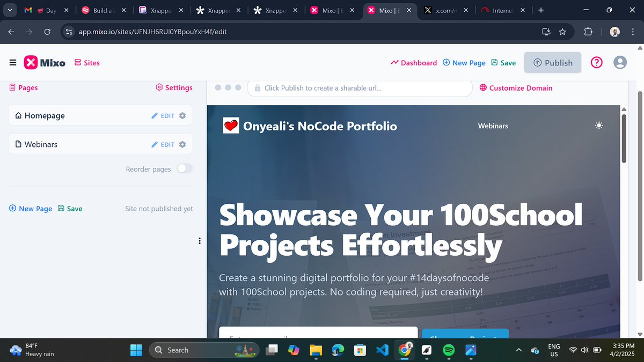The height and width of the screenshot is (362, 644).
Task: Open the ENG US language selector
Action: (554, 350)
